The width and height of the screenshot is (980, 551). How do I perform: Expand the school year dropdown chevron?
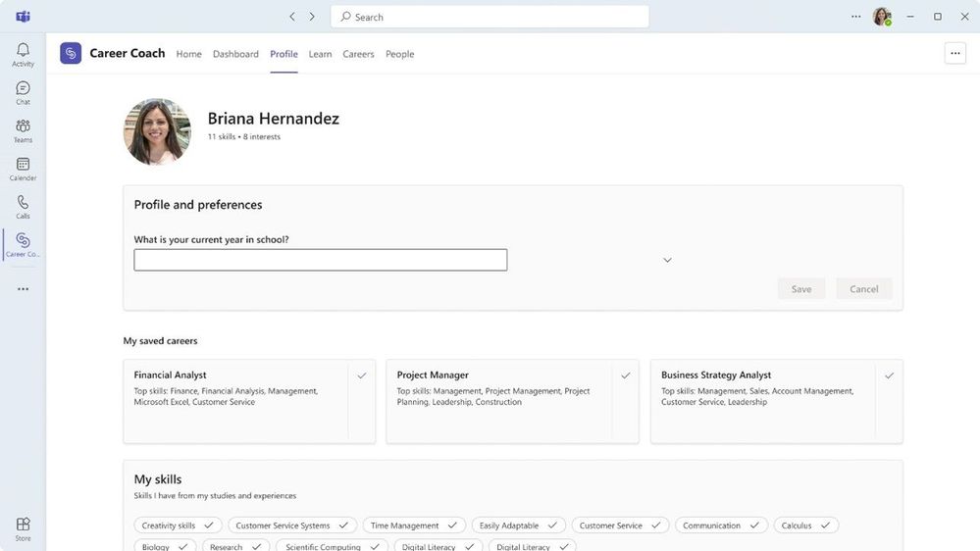[667, 260]
